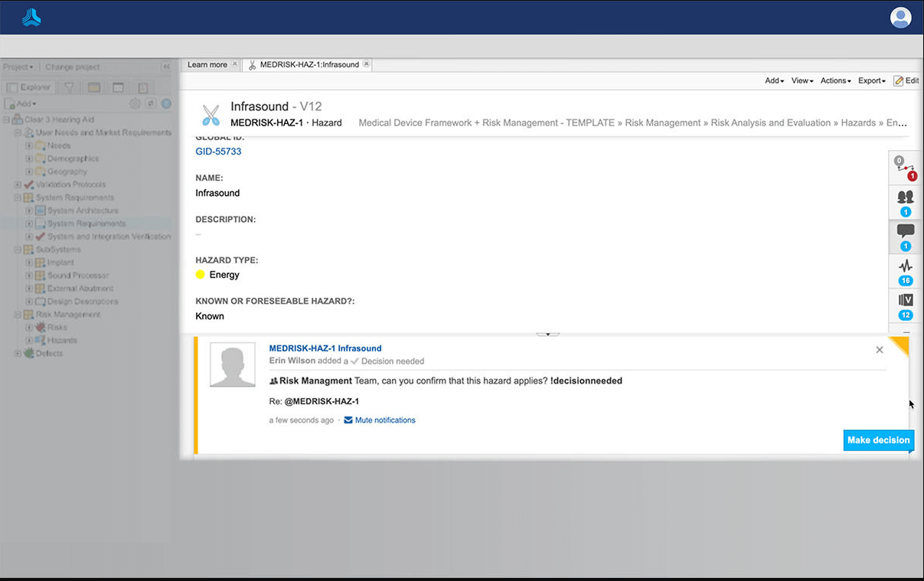Click the user profile avatar icon
Viewport: 924px width, 581px height.
click(x=901, y=18)
